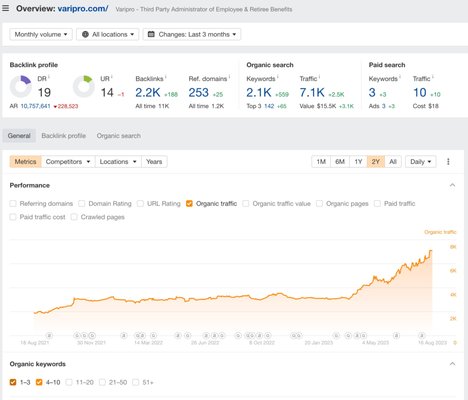This screenshot has width=468, height=400.
Task: Click info icon next to Ref. domains
Action: click(229, 77)
